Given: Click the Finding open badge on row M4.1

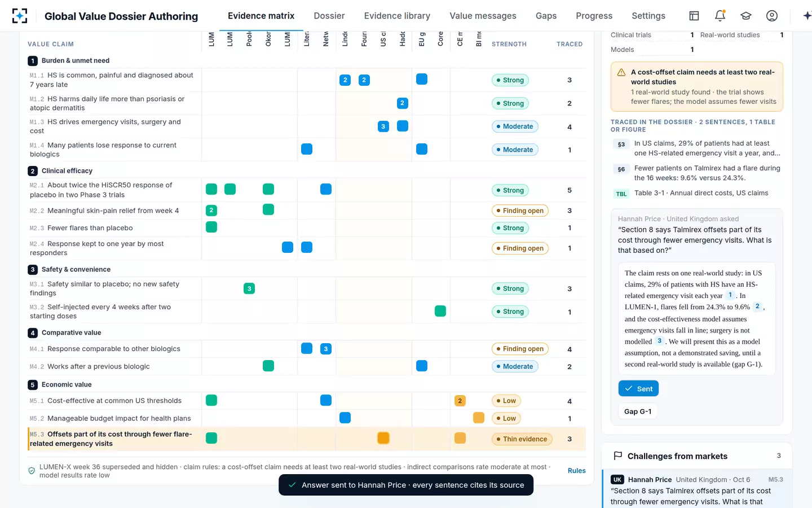Looking at the screenshot, I should click(520, 349).
